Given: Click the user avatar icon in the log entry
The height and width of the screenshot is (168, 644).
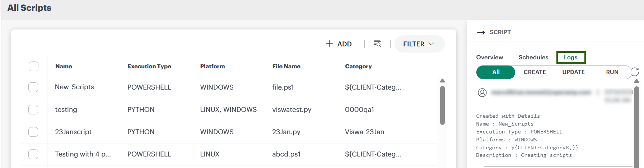Looking at the screenshot, I should point(482,93).
